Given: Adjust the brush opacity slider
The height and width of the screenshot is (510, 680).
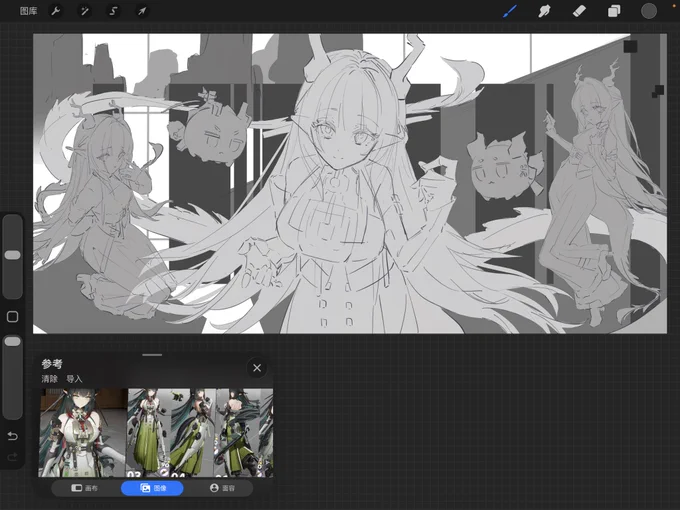Looking at the screenshot, I should click(13, 341).
